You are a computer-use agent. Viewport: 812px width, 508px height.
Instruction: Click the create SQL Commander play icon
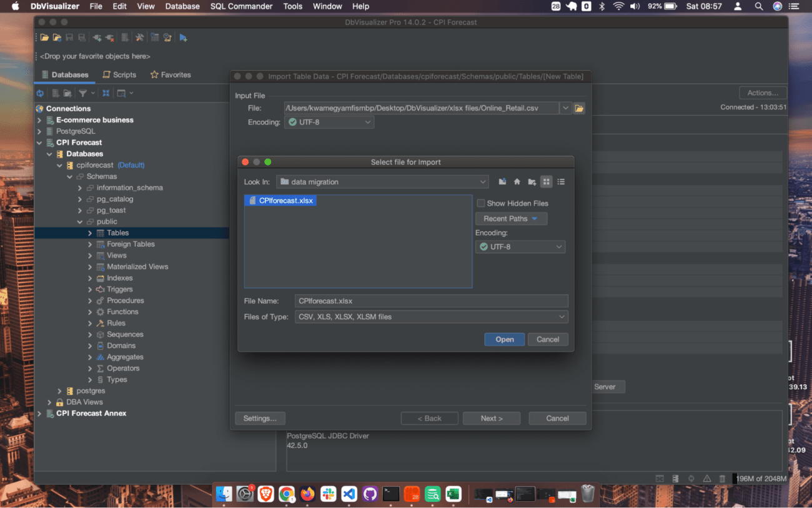tap(183, 37)
